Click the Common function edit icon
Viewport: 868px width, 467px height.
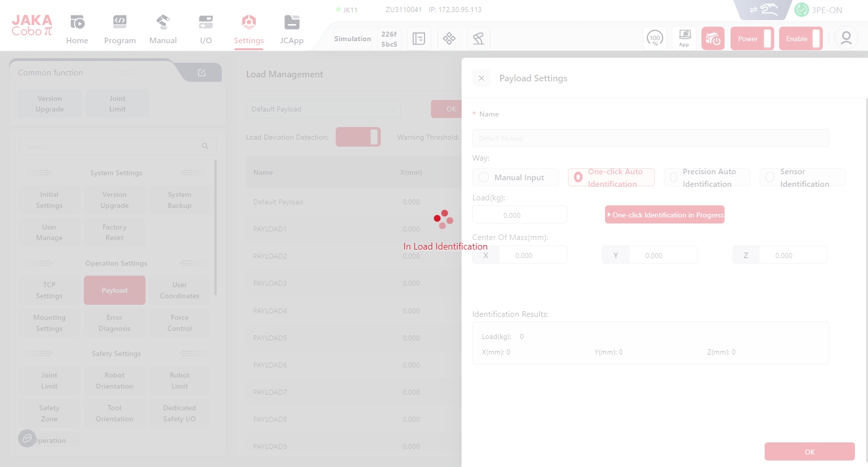202,73
